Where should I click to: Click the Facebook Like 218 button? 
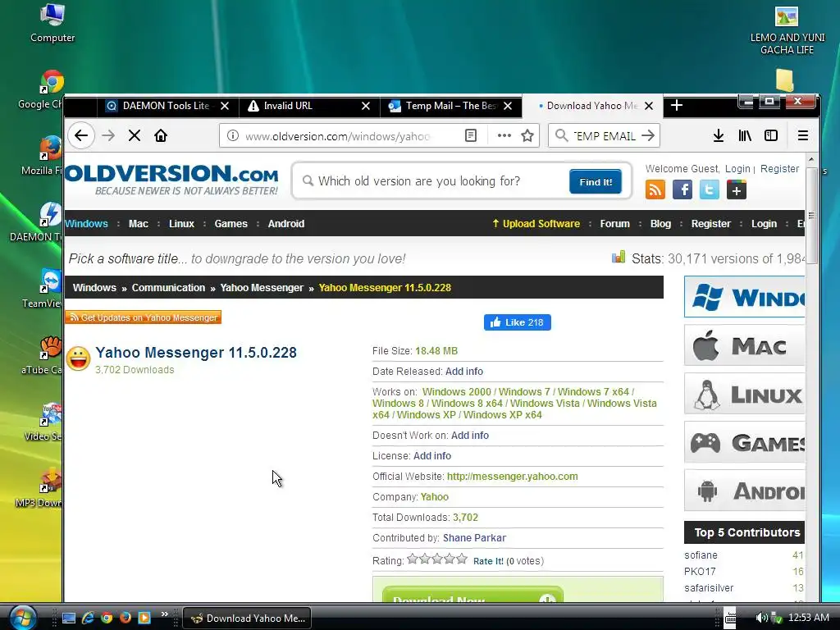pyautogui.click(x=517, y=322)
